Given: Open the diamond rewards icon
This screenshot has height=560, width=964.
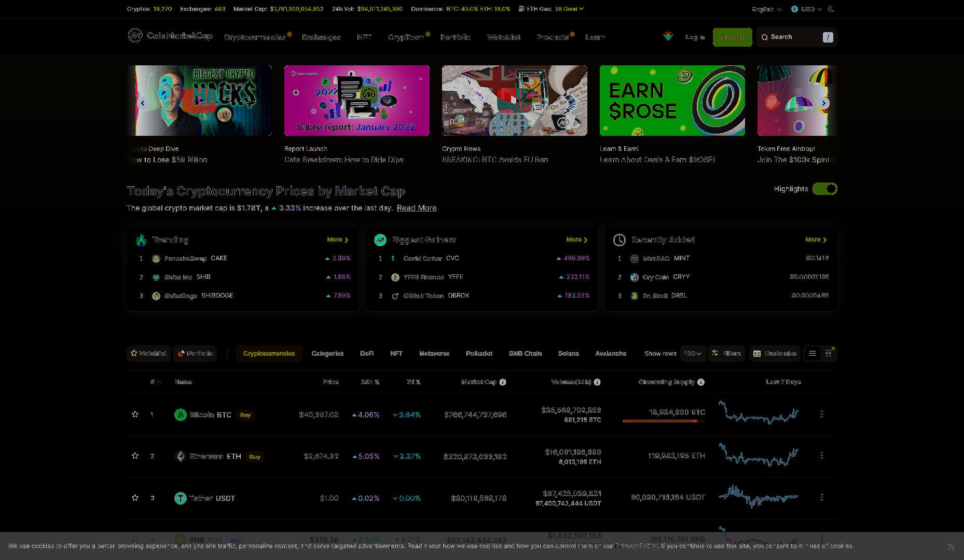Looking at the screenshot, I should (668, 36).
